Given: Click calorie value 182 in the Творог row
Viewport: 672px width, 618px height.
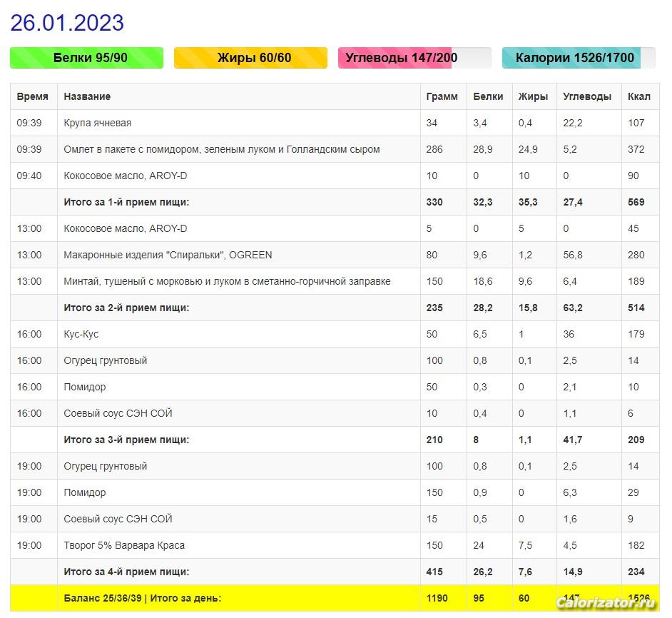Looking at the screenshot, I should [x=636, y=545].
